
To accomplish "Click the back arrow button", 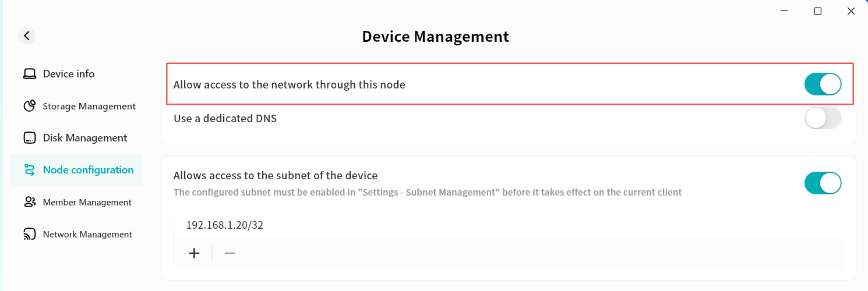I will [27, 36].
